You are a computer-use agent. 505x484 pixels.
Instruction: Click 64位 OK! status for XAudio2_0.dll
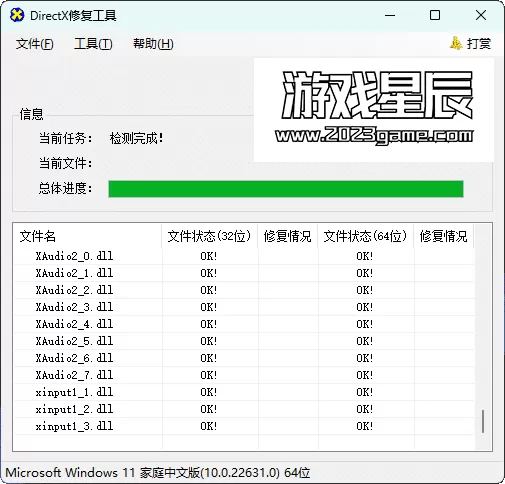coord(365,256)
